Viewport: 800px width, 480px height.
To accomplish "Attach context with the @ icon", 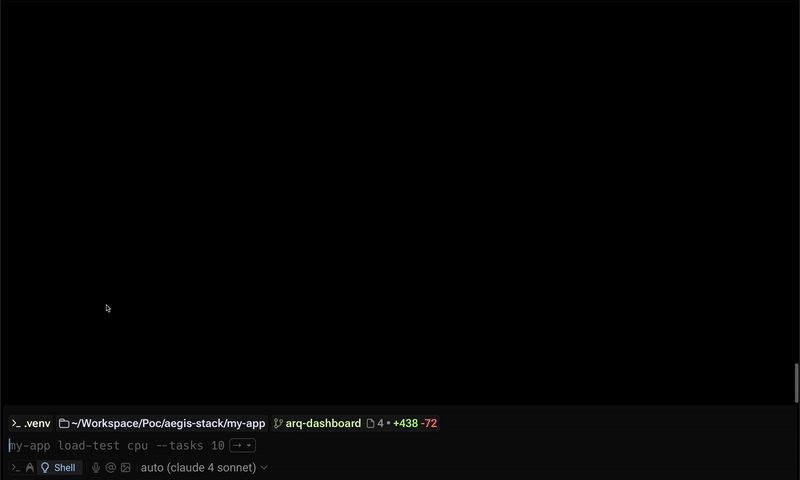I will (111, 468).
